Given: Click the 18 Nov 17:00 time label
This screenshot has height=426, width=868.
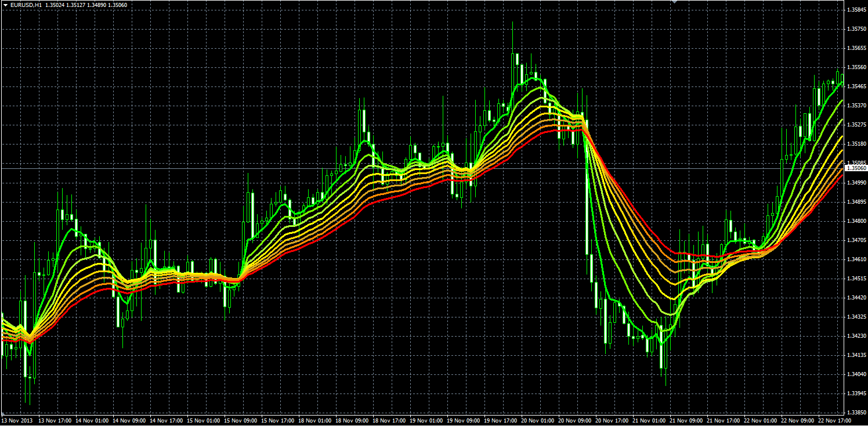Looking at the screenshot, I should (x=389, y=420).
